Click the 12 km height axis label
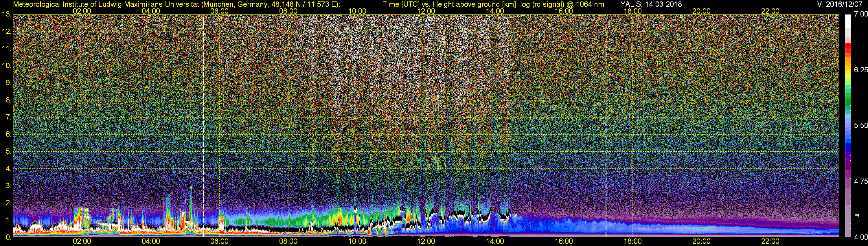This screenshot has height=246, width=868. point(6,32)
